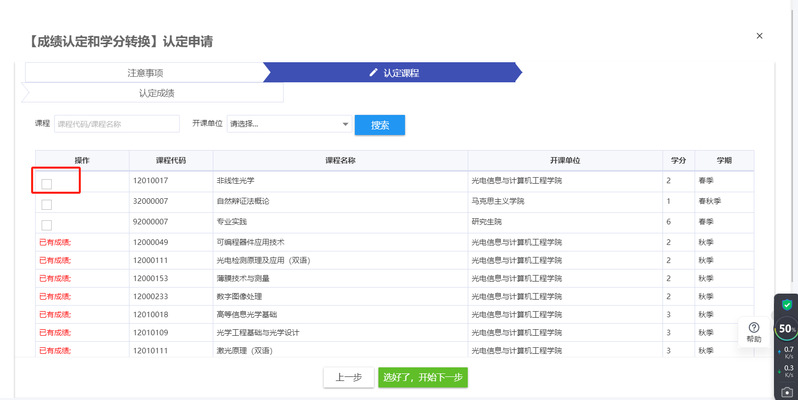This screenshot has height=400, width=798.
Task: Click the pencil icon beside 认定课程
Action: point(374,73)
